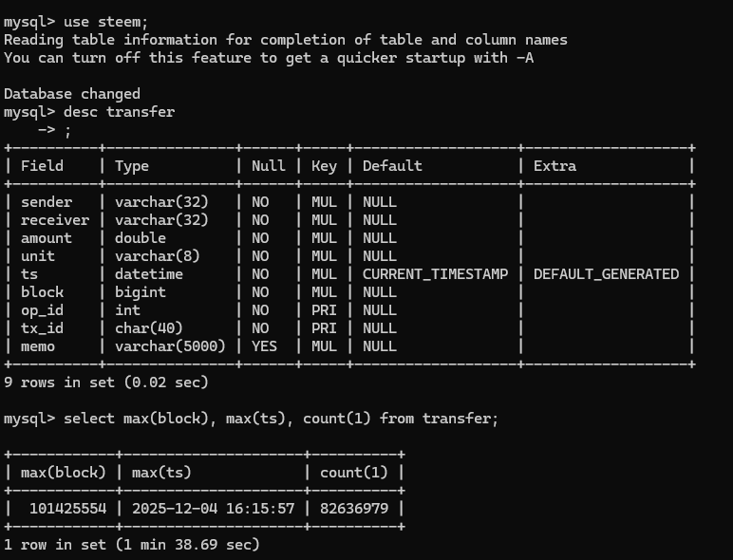
Task: Click the 'receiver' field name
Action: pyautogui.click(x=55, y=220)
